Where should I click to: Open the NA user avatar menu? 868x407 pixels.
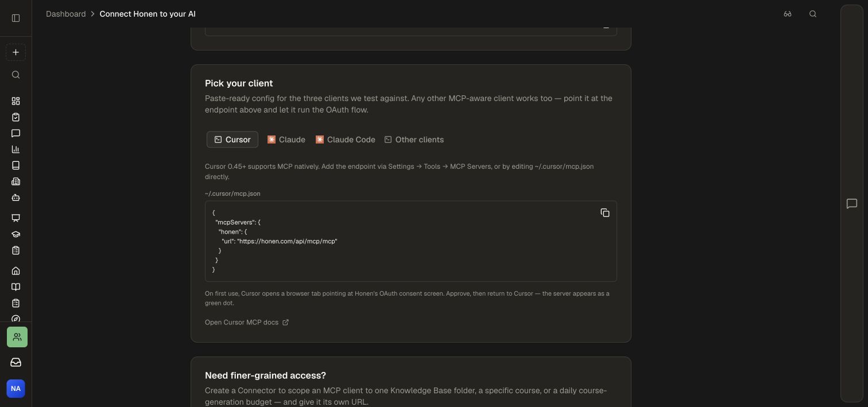pos(15,389)
